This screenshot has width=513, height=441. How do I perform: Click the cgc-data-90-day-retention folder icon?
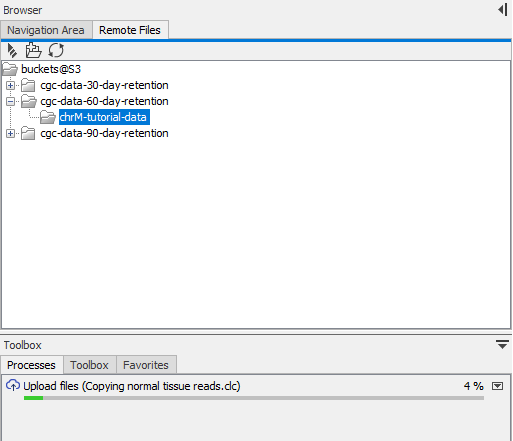click(x=28, y=133)
